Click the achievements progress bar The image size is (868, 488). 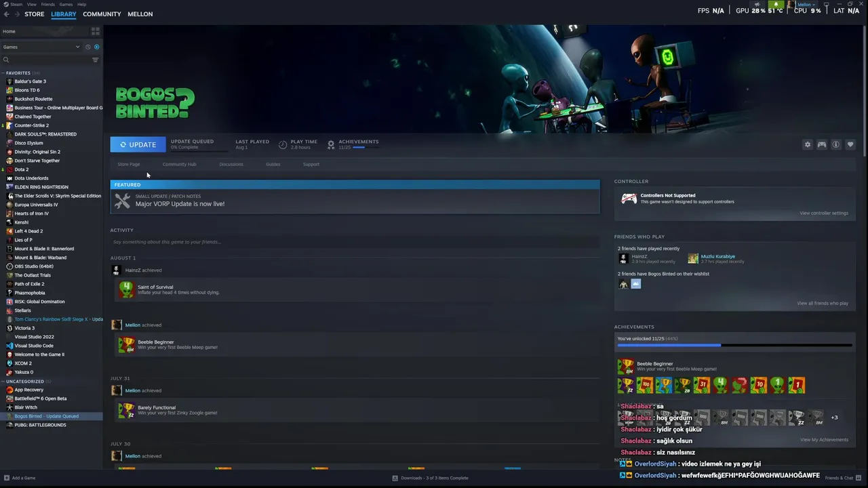(x=734, y=345)
